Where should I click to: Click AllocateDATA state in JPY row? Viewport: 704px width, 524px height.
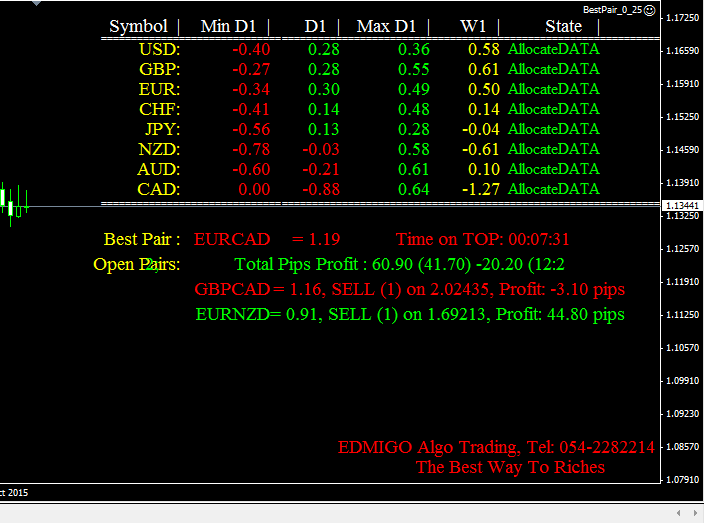point(554,129)
